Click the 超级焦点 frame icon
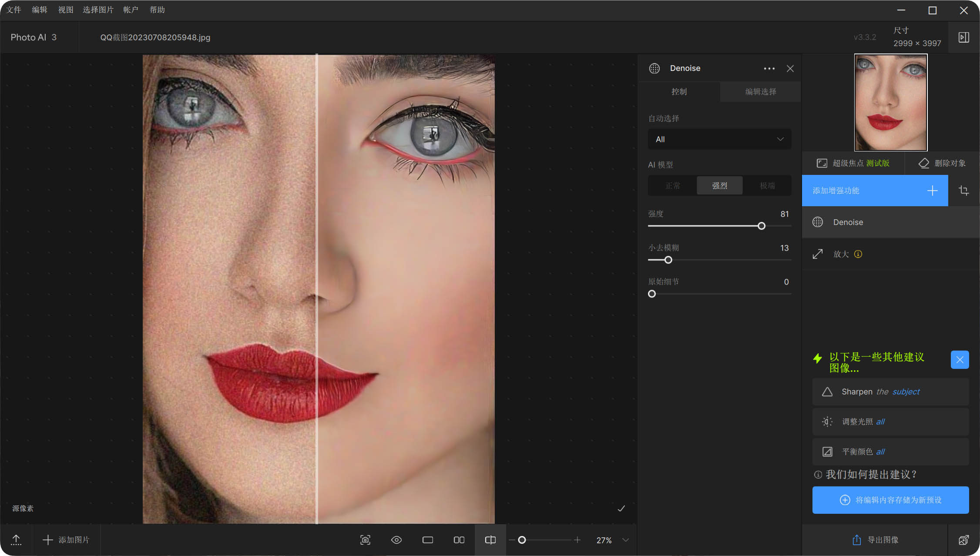Viewport: 980px width, 556px height. [x=822, y=163]
